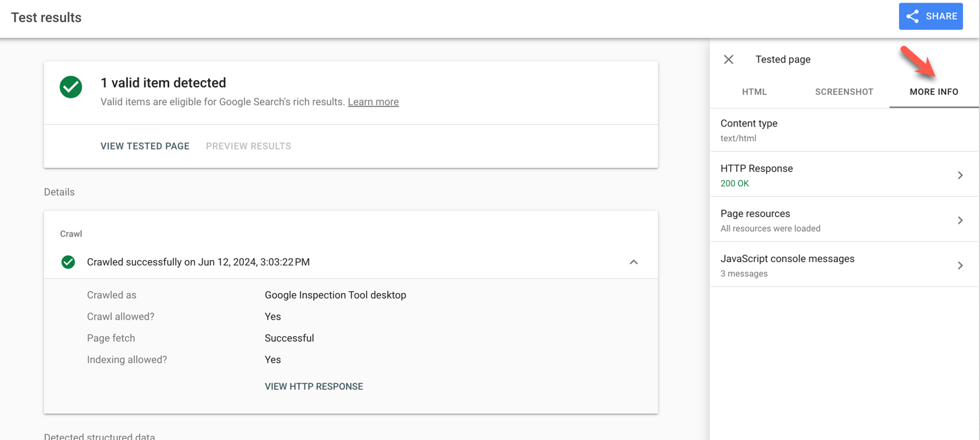Select the More Info tab
Image resolution: width=980 pixels, height=440 pixels.
[x=934, y=92]
